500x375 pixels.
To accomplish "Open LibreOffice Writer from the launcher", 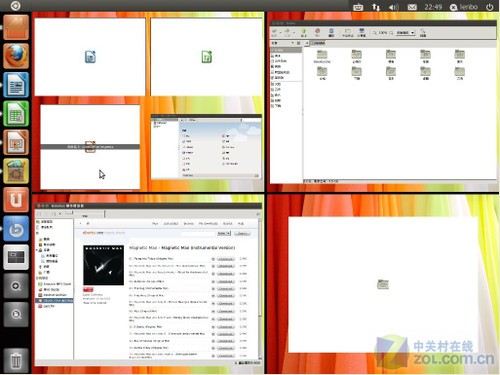I will [x=16, y=85].
